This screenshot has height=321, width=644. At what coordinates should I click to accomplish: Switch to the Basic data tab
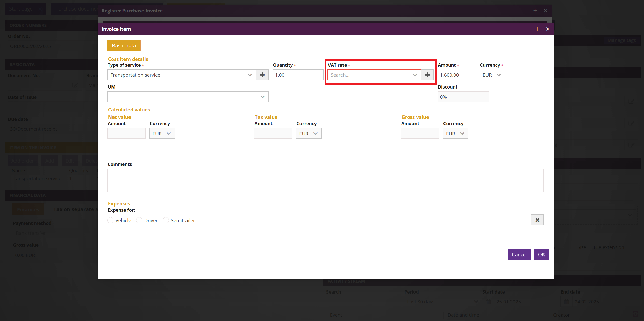[x=124, y=45]
